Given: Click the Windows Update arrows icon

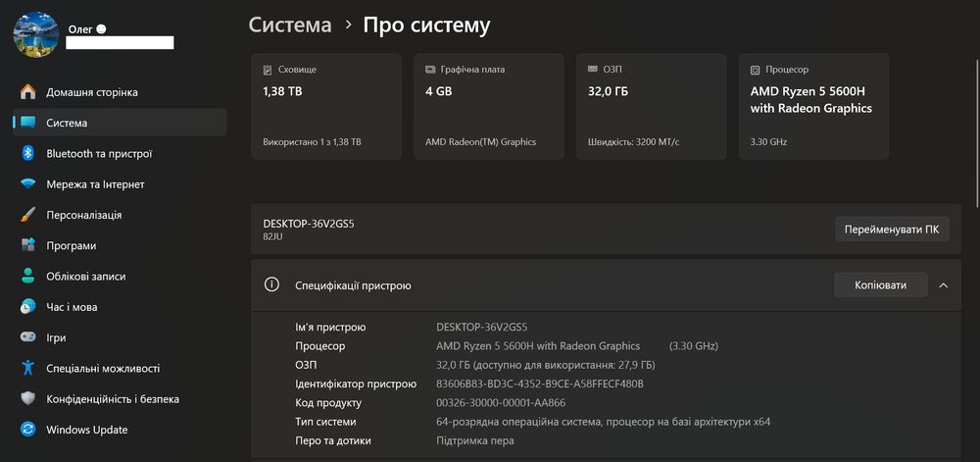Looking at the screenshot, I should click(28, 429).
